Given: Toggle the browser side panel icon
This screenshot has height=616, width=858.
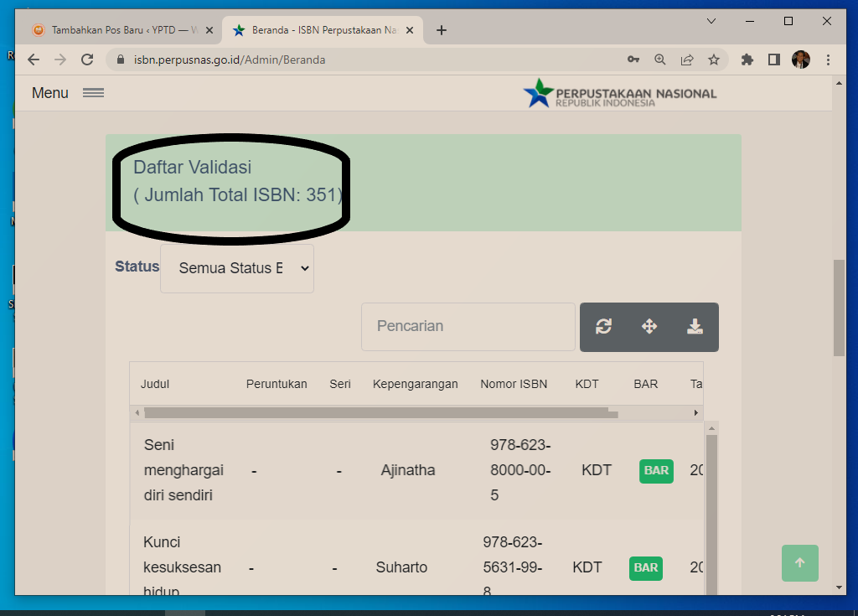Looking at the screenshot, I should [774, 60].
